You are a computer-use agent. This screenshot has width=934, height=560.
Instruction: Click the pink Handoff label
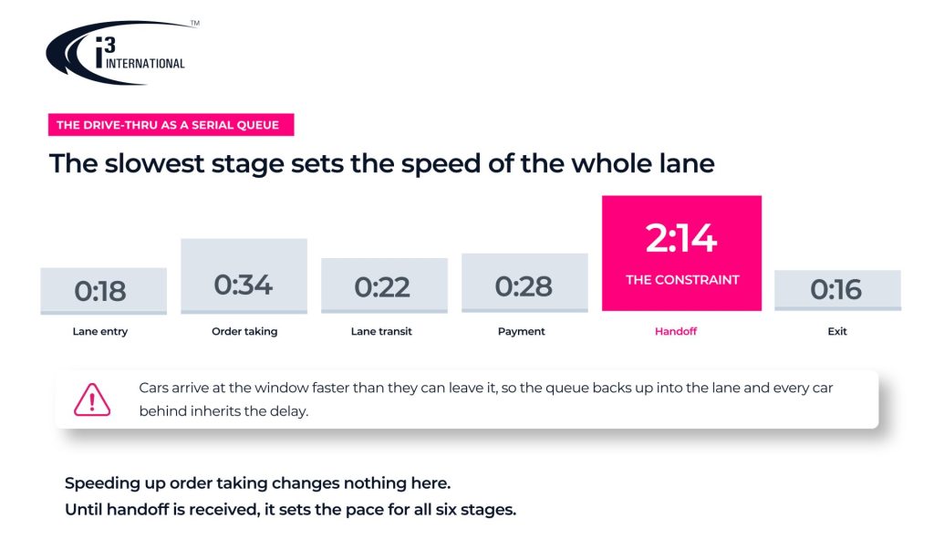(676, 331)
